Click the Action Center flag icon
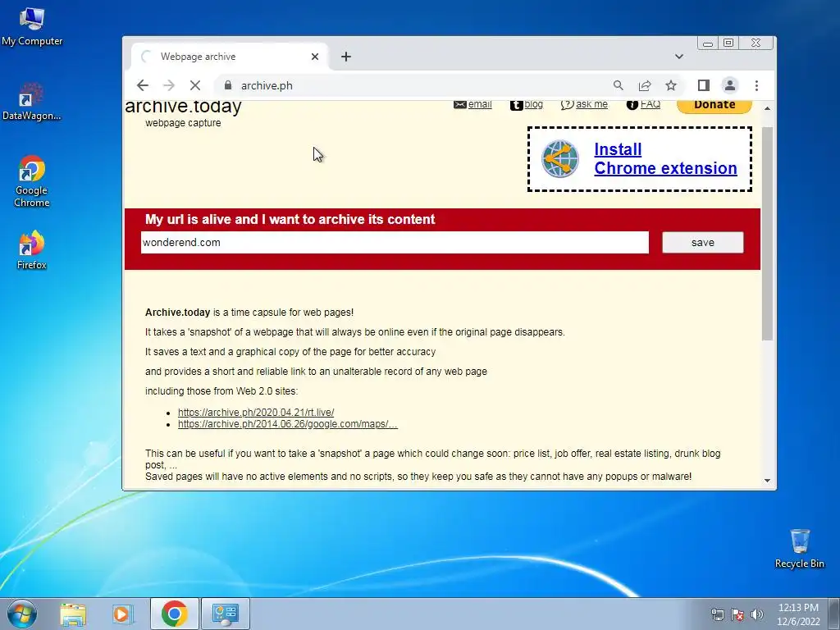Viewport: 840px width, 630px height. click(737, 614)
